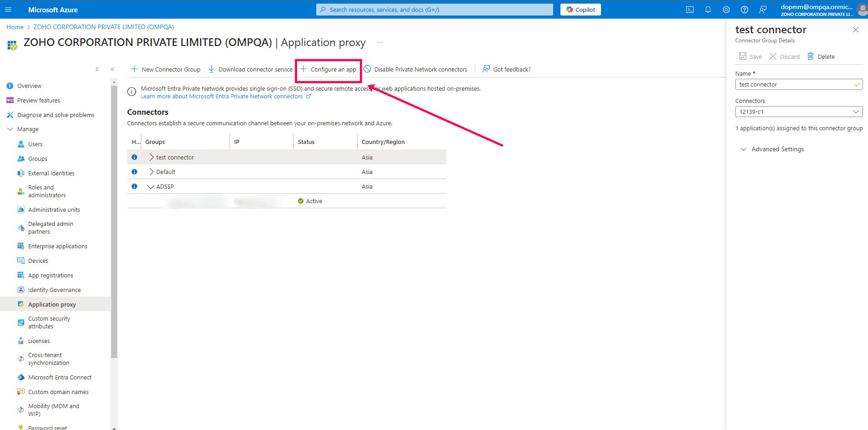Screen dimensions: 868x430
Task: Discard connector group changes
Action: coord(784,56)
